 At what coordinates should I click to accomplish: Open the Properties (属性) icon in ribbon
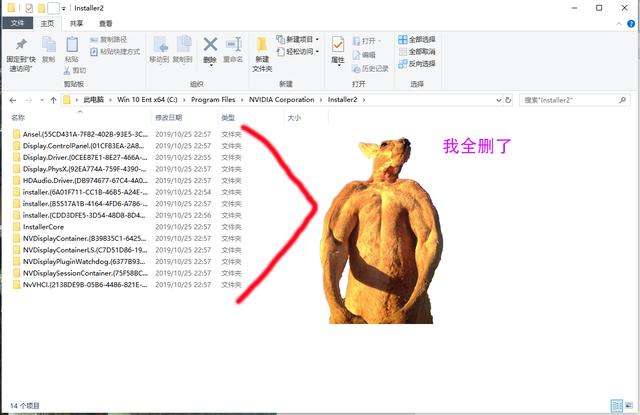tap(338, 46)
